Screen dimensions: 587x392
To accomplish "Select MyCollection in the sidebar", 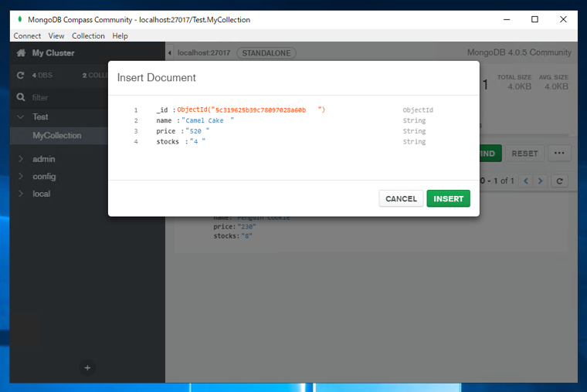I will (x=57, y=135).
